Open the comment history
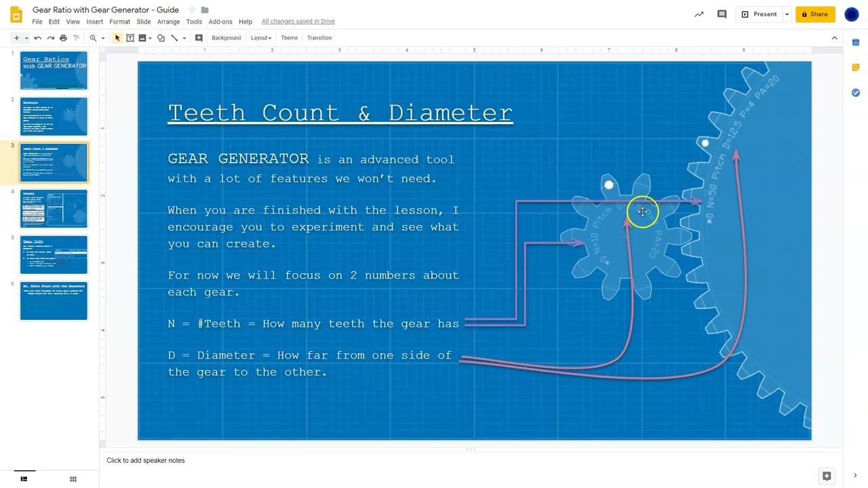Image resolution: width=868 pixels, height=488 pixels. (722, 14)
